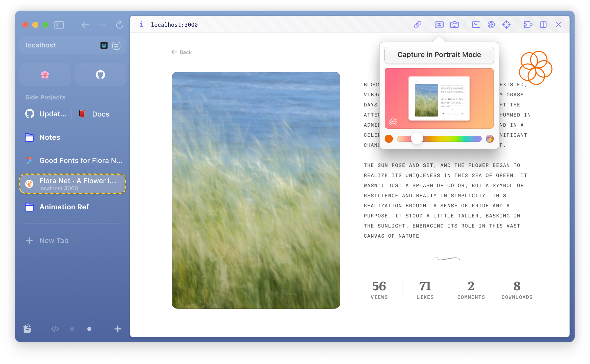Image resolution: width=590 pixels, height=364 pixels.
Task: Open the pink flower pinned tab
Action: click(45, 75)
